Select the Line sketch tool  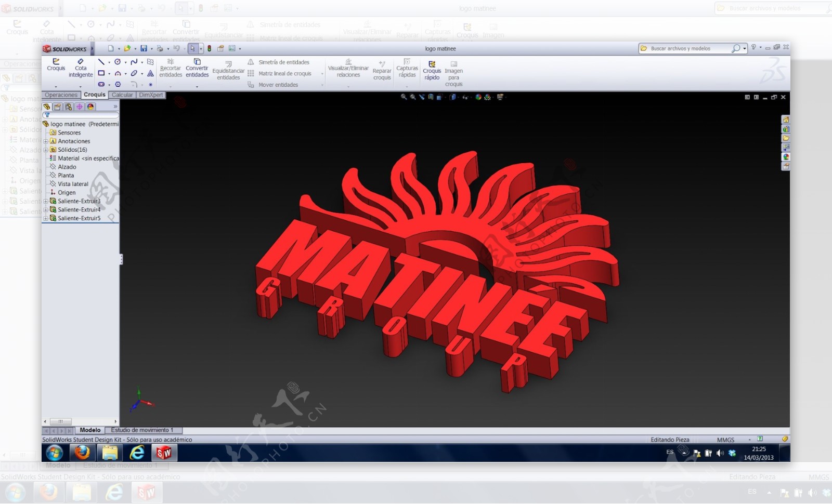pos(101,62)
